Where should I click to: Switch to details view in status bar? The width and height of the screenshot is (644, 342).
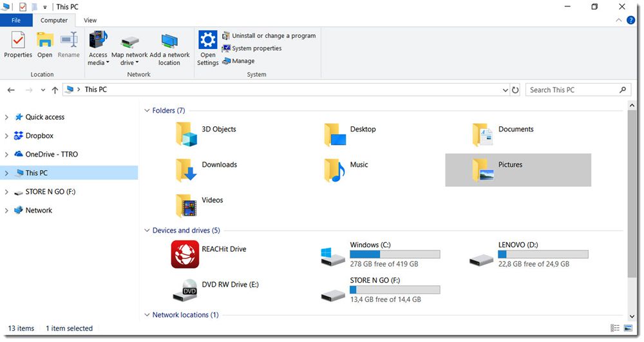pyautogui.click(x=616, y=328)
